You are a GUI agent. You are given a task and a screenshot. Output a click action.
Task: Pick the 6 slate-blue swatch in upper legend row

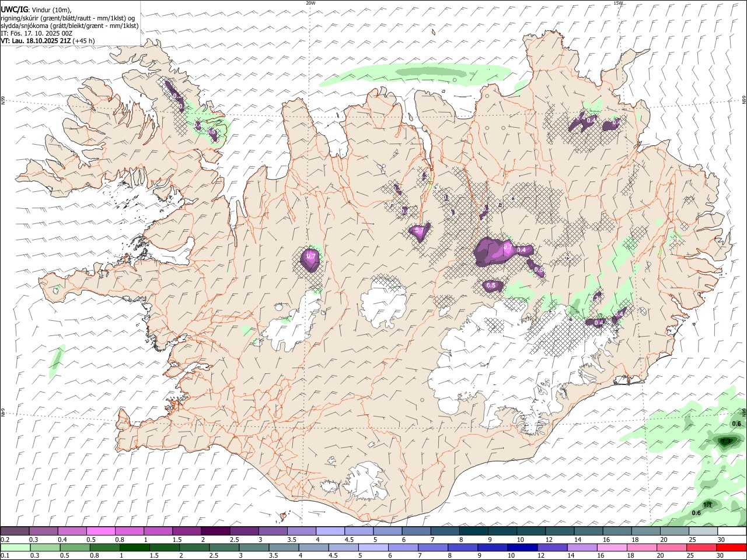[x=416, y=531]
